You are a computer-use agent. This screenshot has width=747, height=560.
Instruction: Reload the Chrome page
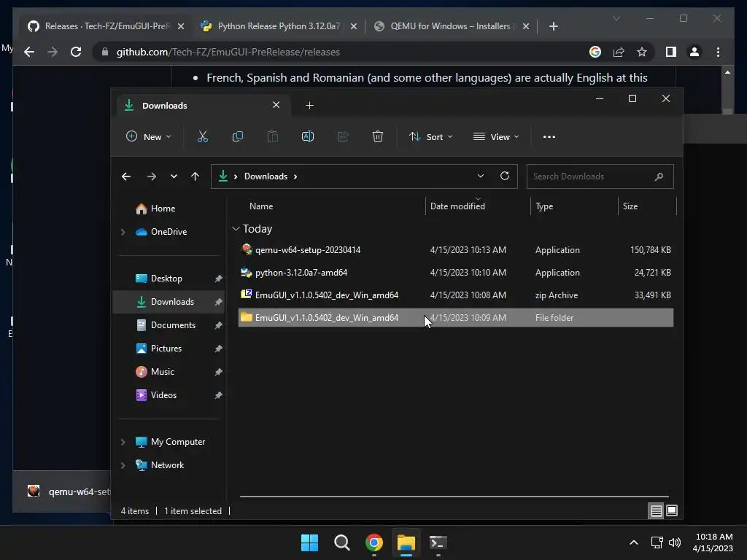76,52
